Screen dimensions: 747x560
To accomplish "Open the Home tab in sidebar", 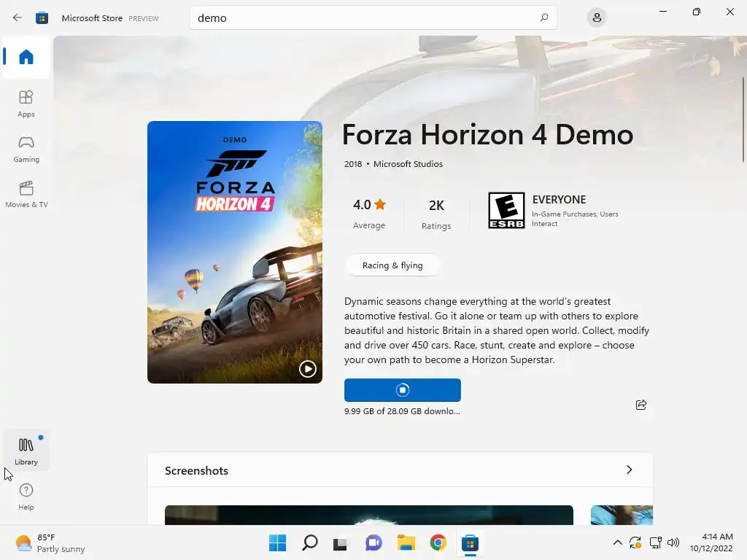I will (x=26, y=57).
